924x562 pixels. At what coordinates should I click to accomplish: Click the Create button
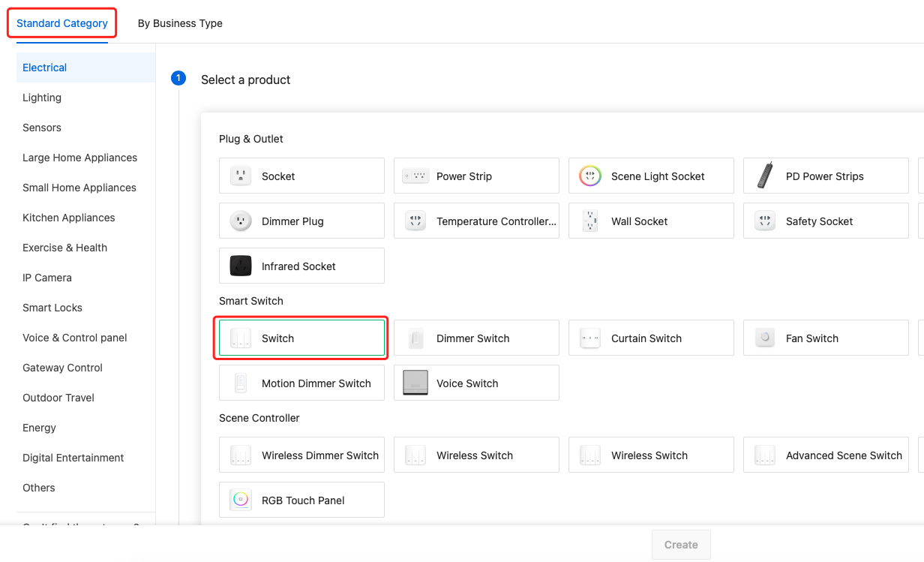[681, 545]
